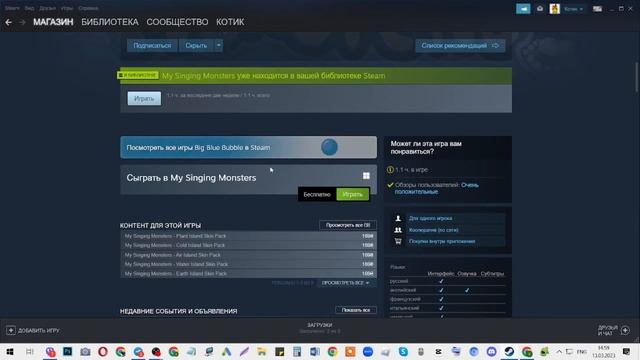Click Просмотреть все DLC button
This screenshot has width=640, height=360.
click(x=348, y=225)
